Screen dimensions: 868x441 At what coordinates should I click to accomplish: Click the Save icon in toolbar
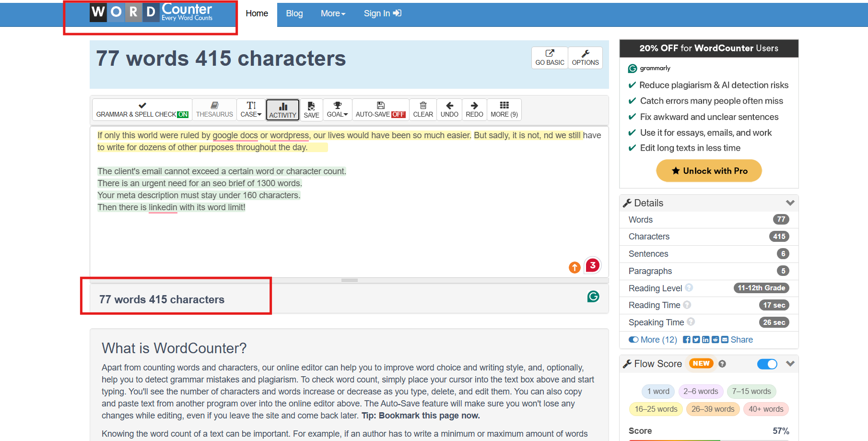tap(311, 109)
